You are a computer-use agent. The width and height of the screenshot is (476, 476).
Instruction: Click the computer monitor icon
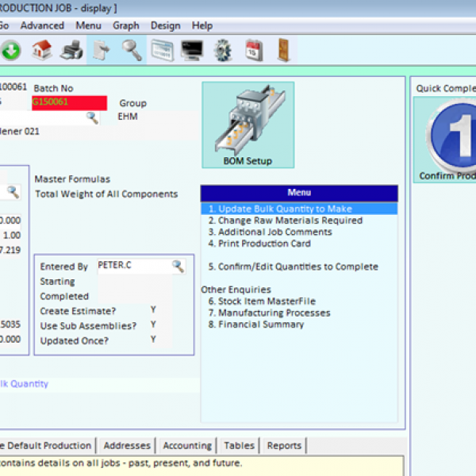[192, 50]
